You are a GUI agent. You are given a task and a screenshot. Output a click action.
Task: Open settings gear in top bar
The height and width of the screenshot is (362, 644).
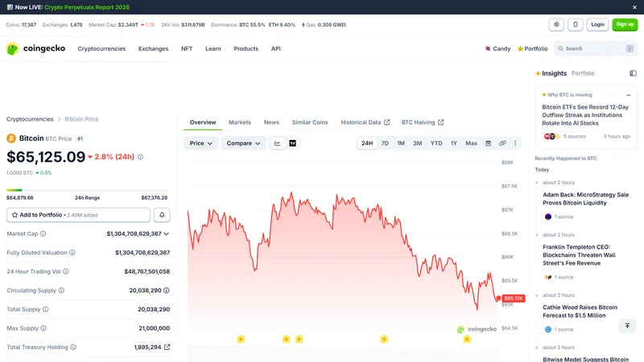[x=556, y=25]
